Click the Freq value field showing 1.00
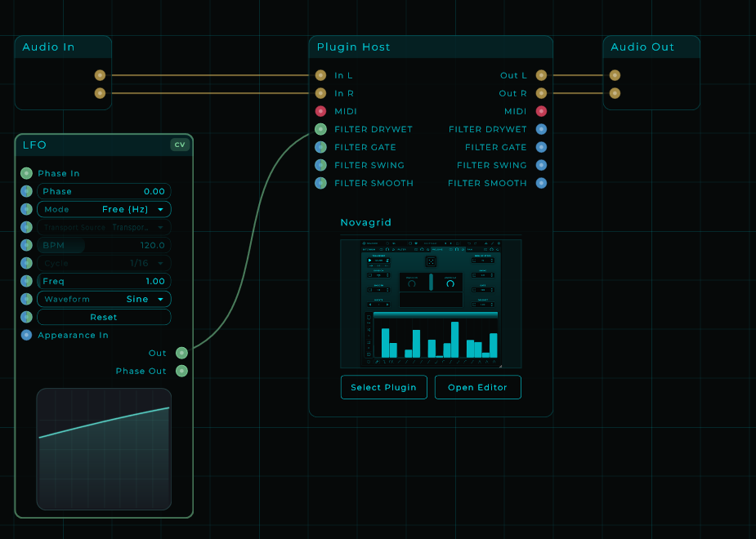The height and width of the screenshot is (539, 756). click(104, 281)
